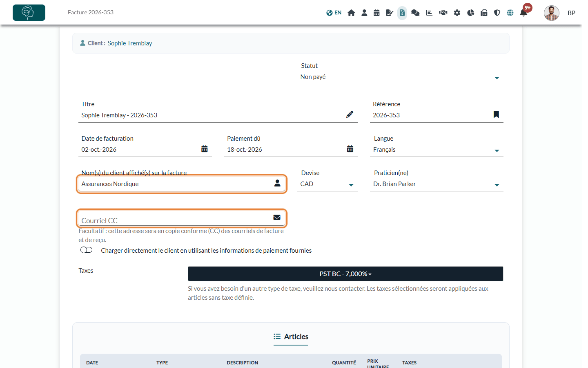Image resolution: width=588 pixels, height=368 pixels.
Task: Open the invoices dollar document icon
Action: pyautogui.click(x=402, y=13)
